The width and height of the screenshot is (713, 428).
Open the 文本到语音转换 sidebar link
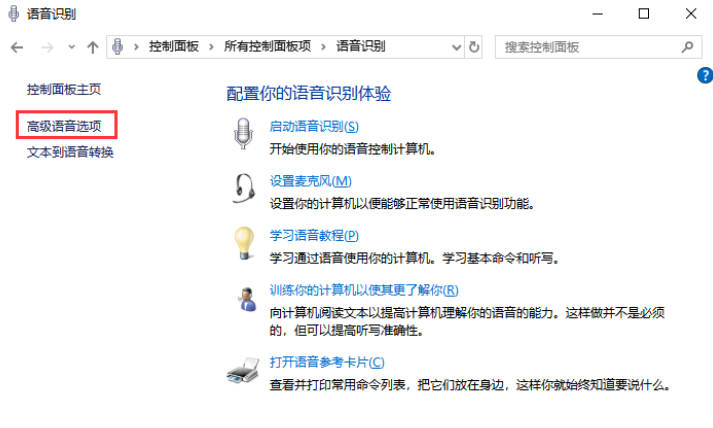[x=70, y=152]
